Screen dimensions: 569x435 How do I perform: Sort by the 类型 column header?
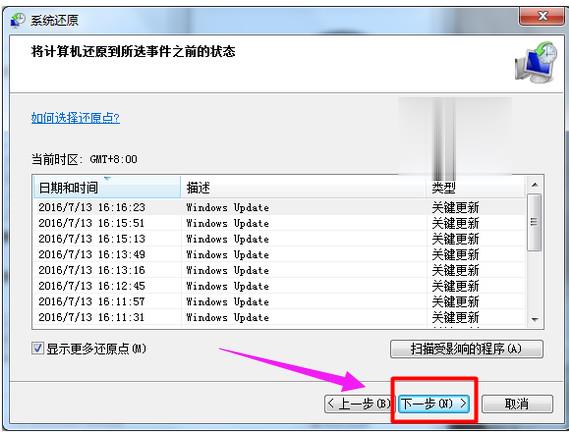pos(475,188)
